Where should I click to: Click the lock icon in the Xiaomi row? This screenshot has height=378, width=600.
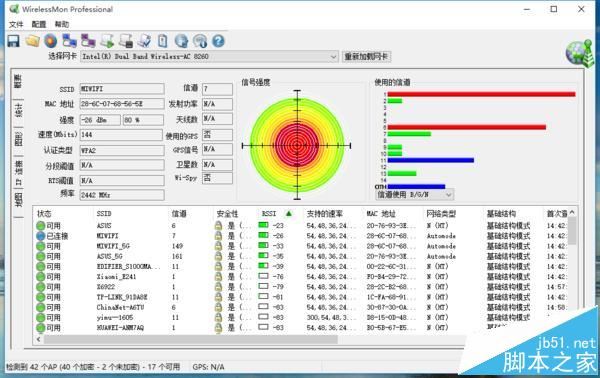pos(218,277)
